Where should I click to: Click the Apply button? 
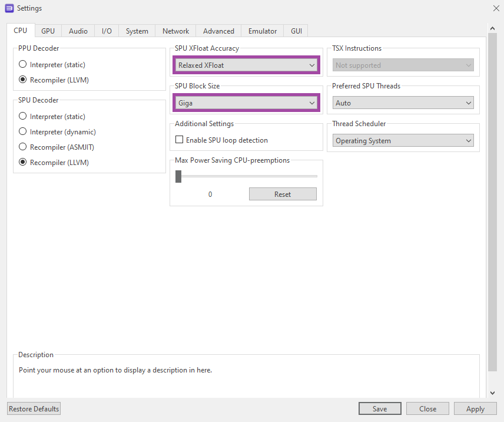(x=475, y=408)
